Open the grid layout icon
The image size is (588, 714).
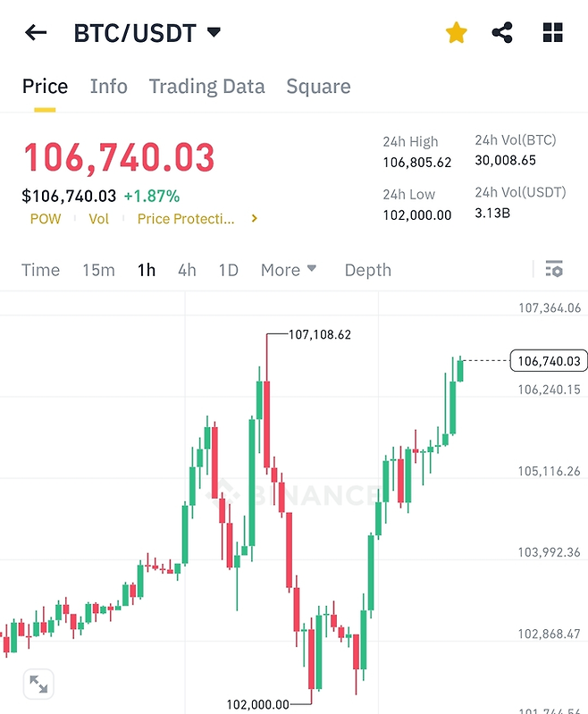point(553,33)
